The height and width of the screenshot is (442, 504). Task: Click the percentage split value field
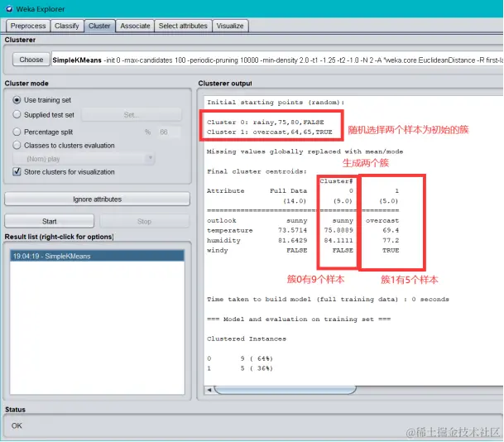pos(168,132)
